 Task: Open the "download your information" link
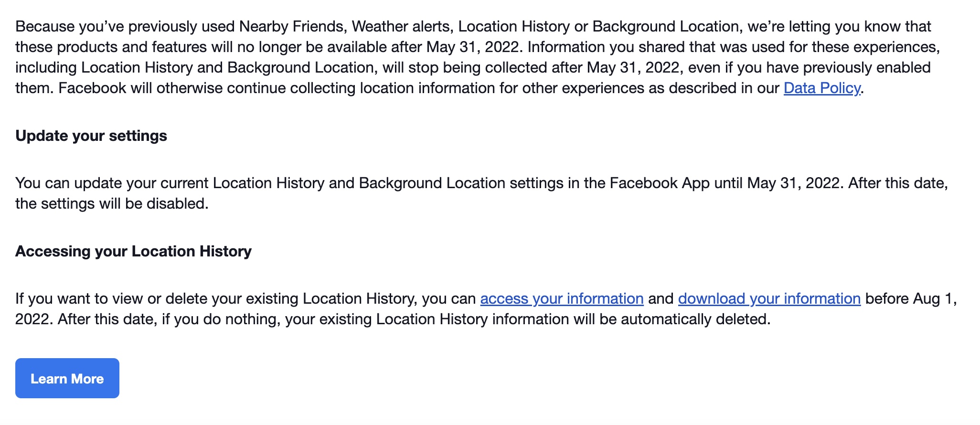pos(769,299)
